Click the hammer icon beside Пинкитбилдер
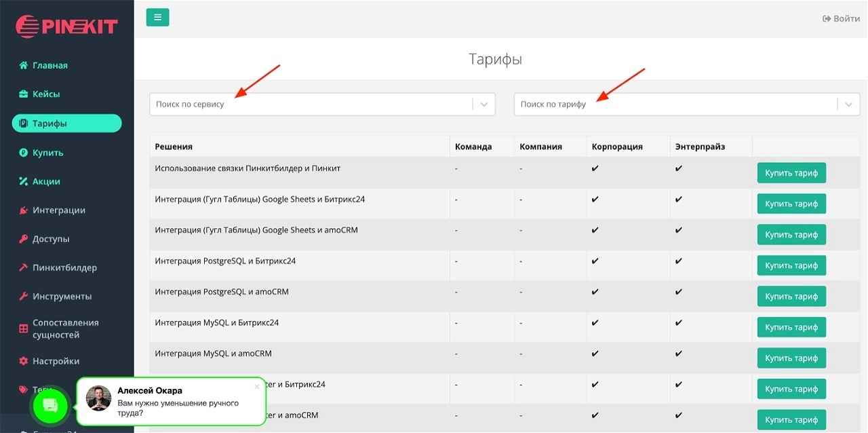The height and width of the screenshot is (433, 868). pyautogui.click(x=24, y=267)
